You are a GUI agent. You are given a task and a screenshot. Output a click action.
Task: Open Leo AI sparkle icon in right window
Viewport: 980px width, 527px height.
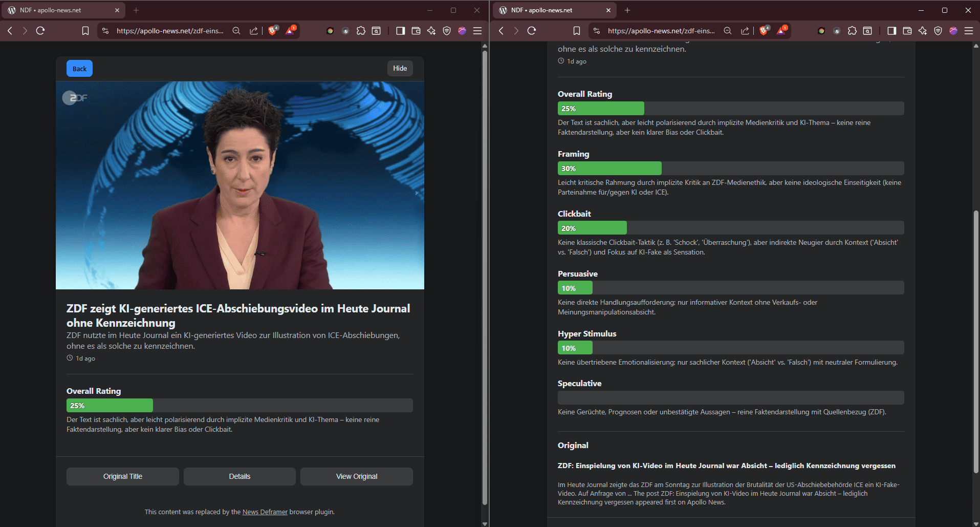coord(923,31)
